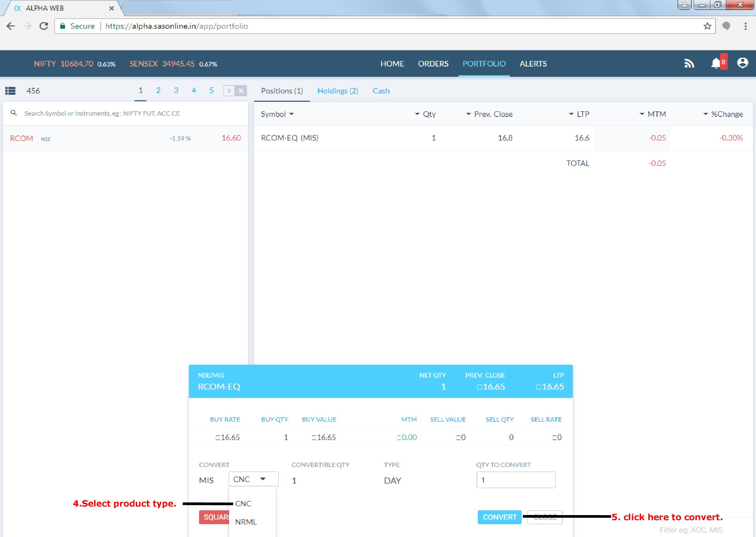Screen dimensions: 756x537
Task: Toggle the # absolute change display
Action: coord(229,91)
